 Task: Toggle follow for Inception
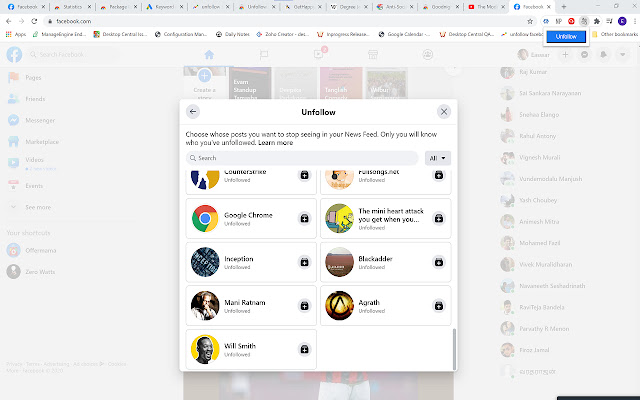(x=304, y=262)
